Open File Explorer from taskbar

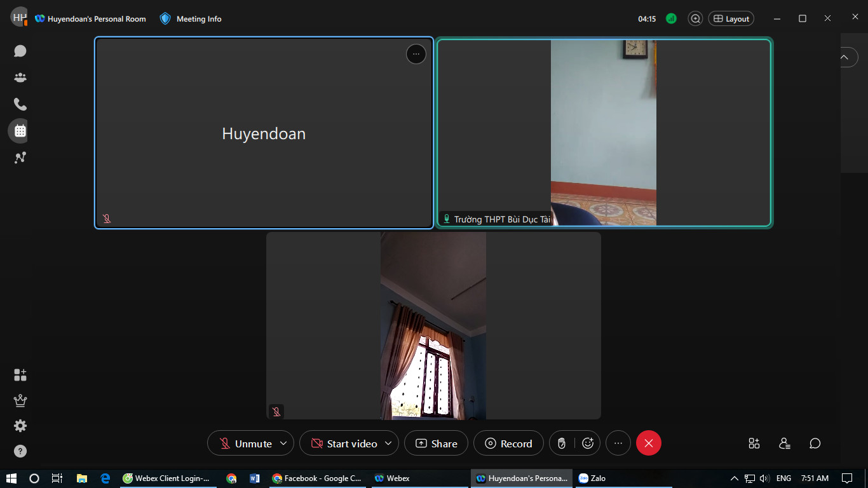click(x=81, y=478)
